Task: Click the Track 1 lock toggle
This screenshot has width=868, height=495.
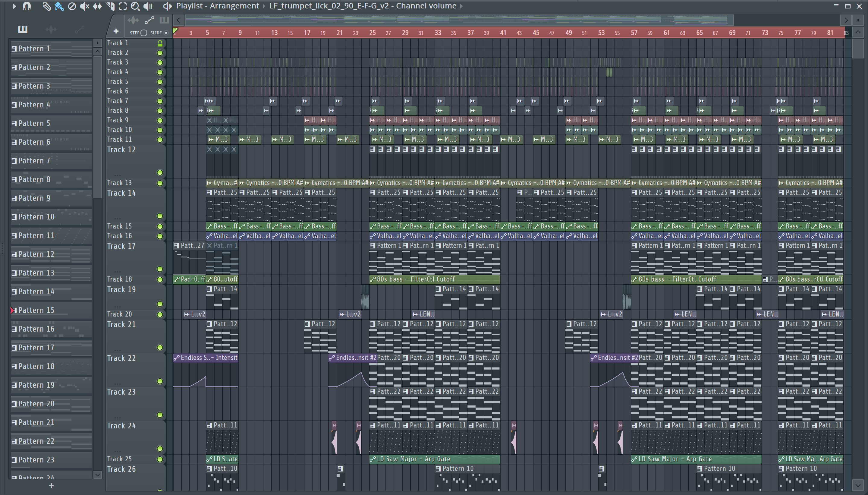Action: tap(160, 43)
